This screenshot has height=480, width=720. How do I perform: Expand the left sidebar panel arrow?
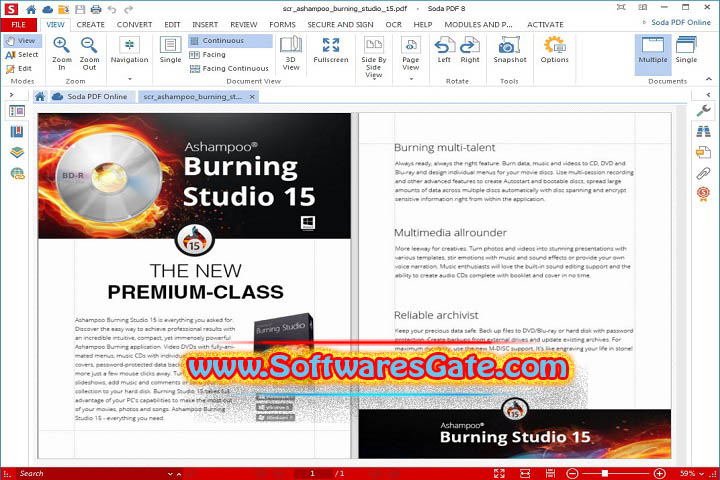[x=11, y=95]
